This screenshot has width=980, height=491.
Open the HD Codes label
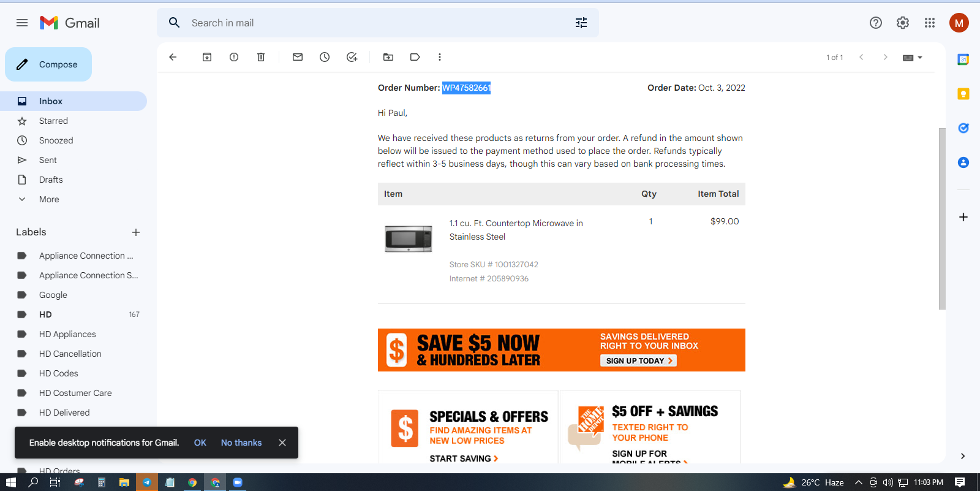point(73,373)
